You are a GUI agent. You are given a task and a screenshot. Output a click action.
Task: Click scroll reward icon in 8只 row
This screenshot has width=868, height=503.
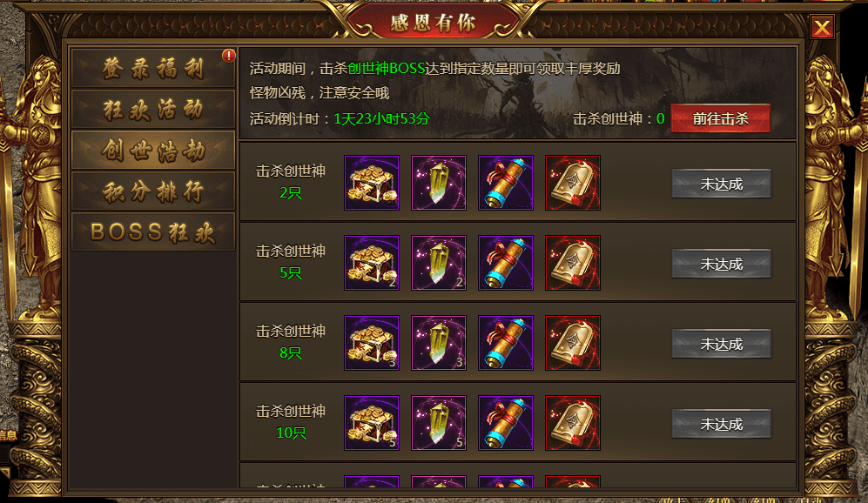[x=506, y=343]
